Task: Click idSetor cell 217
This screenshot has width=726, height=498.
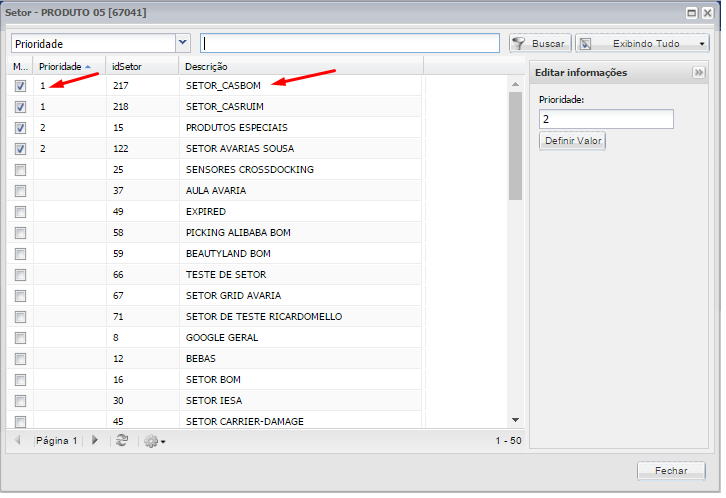Action: [x=143, y=86]
